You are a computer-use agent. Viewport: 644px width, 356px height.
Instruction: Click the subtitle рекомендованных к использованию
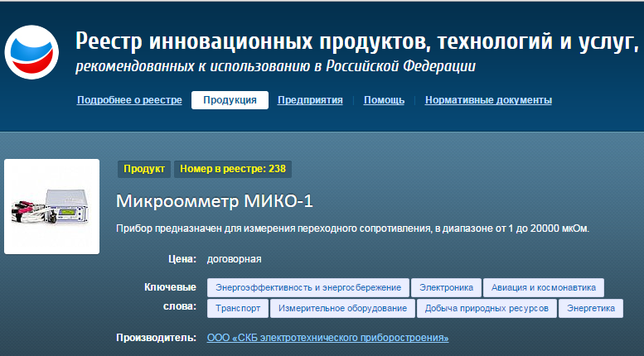(276, 66)
